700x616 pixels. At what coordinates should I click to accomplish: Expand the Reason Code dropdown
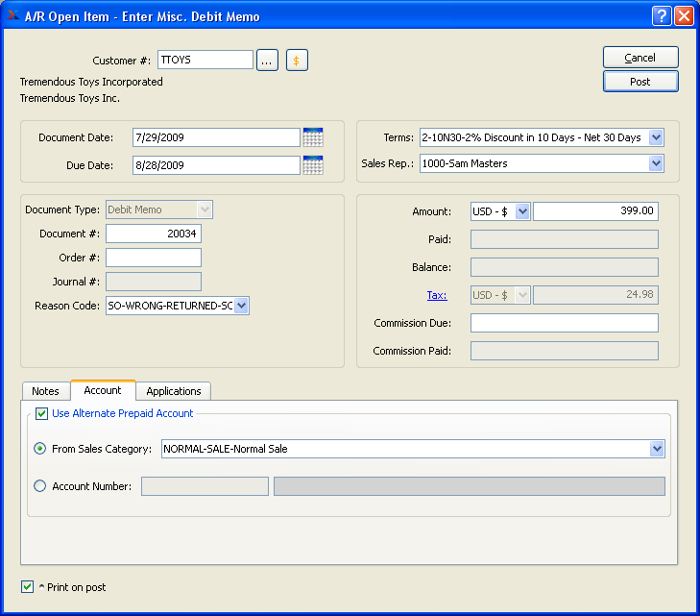coord(241,306)
